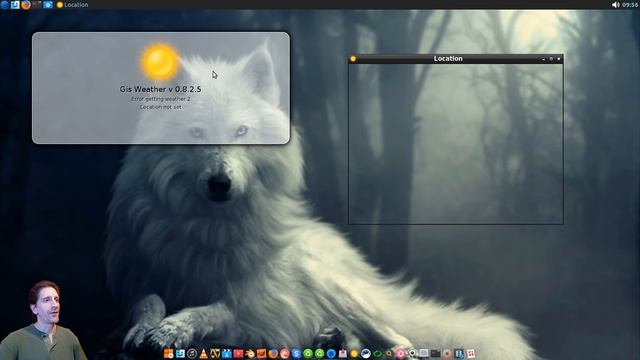Launch Firefox from the top panel
The image size is (640, 360).
point(26,4)
